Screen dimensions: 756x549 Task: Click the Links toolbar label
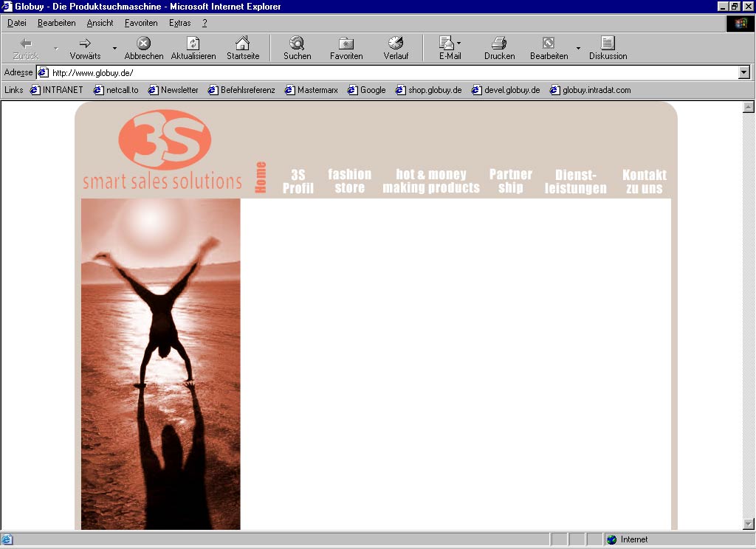(x=13, y=90)
